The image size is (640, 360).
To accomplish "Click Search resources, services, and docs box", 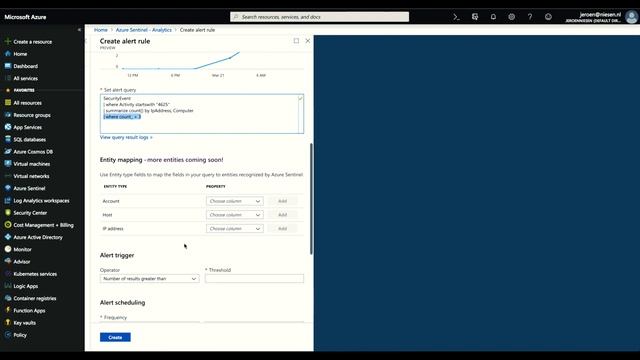I will tap(320, 17).
